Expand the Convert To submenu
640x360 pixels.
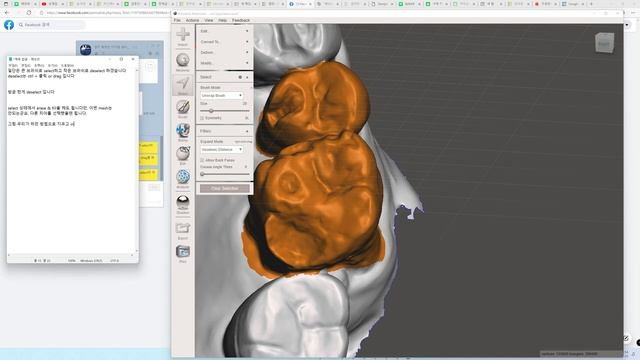(224, 42)
